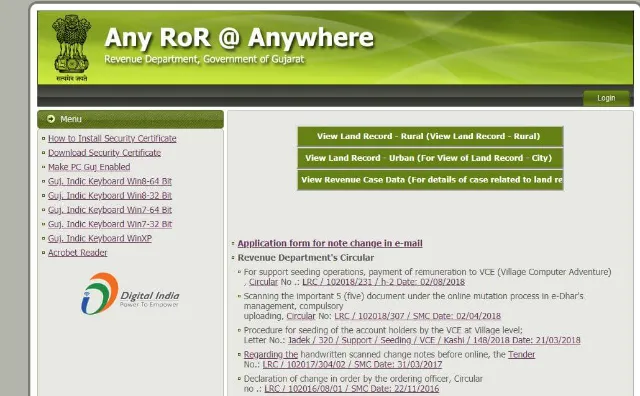
Task: Select Make PC Guj Enabled link
Action: (89, 167)
